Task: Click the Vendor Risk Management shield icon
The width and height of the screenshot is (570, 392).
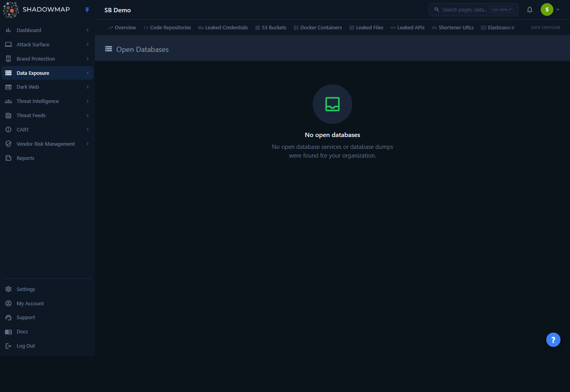Action: (x=8, y=144)
